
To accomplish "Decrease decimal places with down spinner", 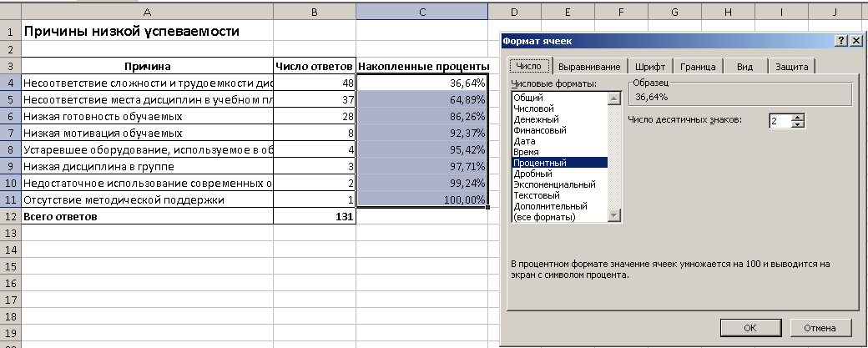I will pyautogui.click(x=797, y=124).
